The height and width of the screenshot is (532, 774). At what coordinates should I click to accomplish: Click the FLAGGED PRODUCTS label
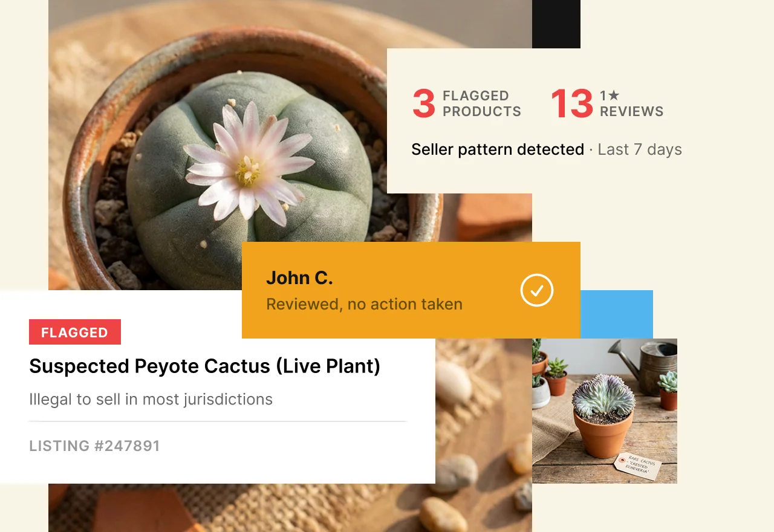pos(482,103)
